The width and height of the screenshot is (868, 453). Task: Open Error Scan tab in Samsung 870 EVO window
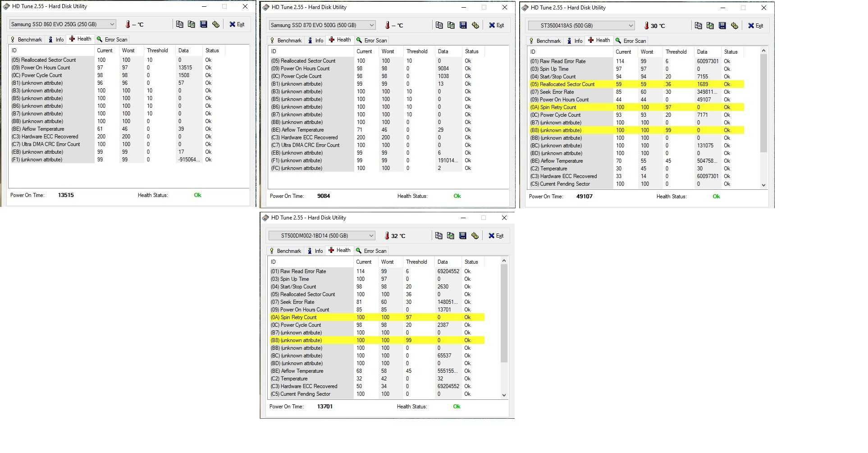click(372, 41)
